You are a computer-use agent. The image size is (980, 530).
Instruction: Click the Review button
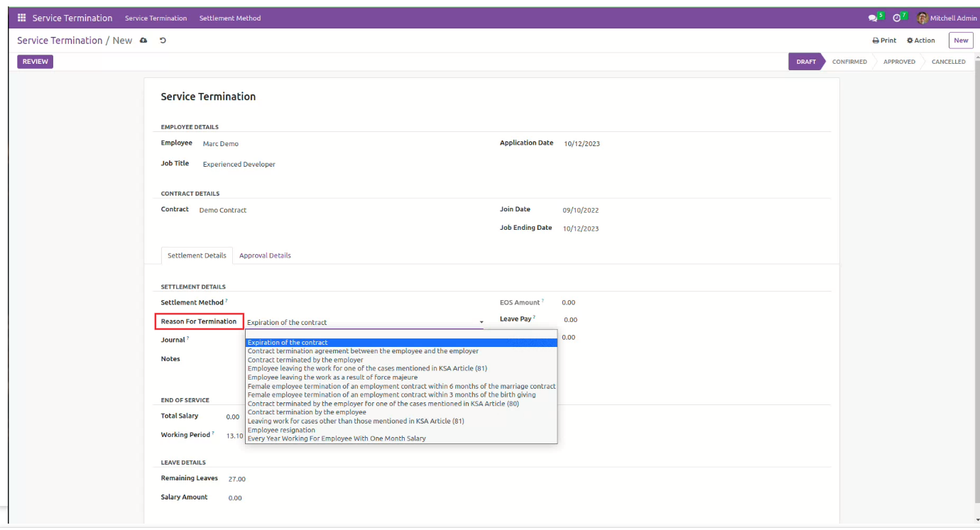coord(36,62)
